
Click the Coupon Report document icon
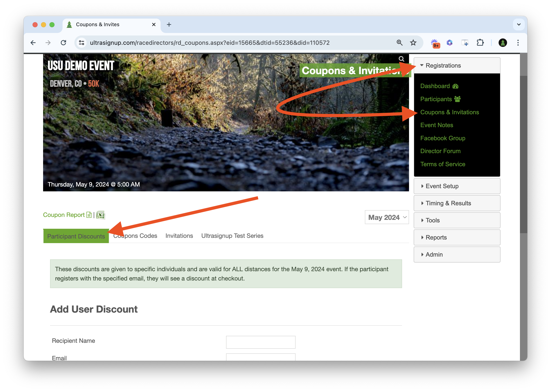click(89, 215)
